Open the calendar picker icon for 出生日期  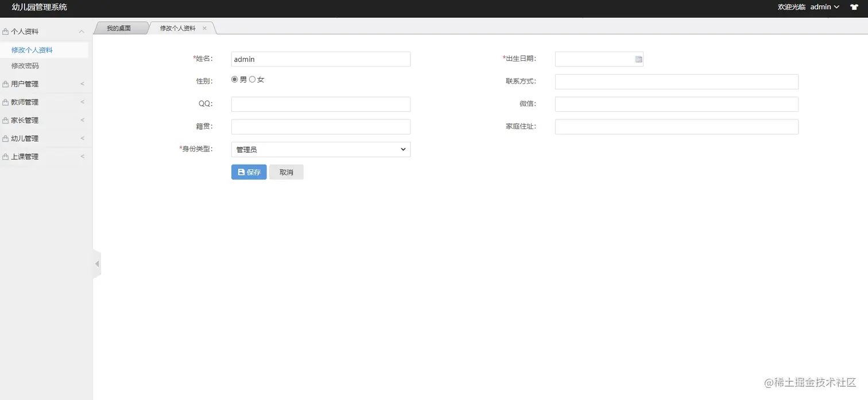point(638,59)
